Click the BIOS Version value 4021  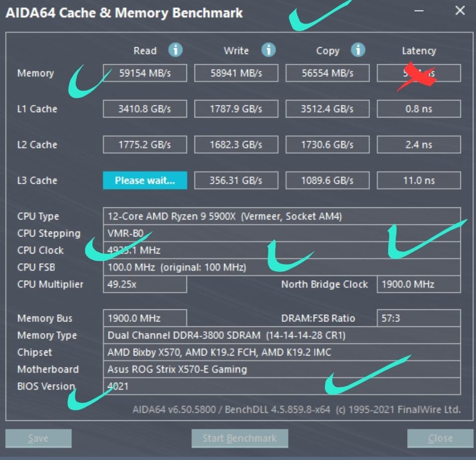282,386
